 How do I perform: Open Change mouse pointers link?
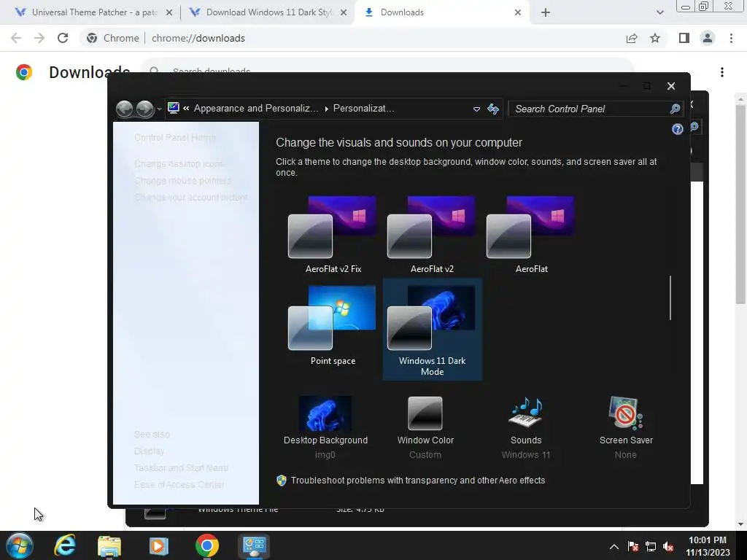182,181
